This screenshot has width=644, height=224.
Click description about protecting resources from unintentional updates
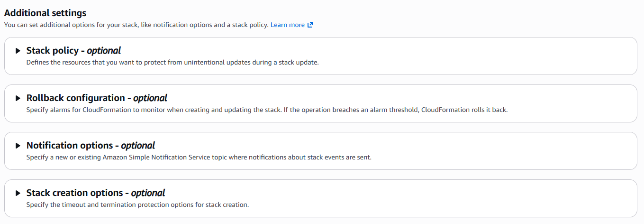coord(172,62)
